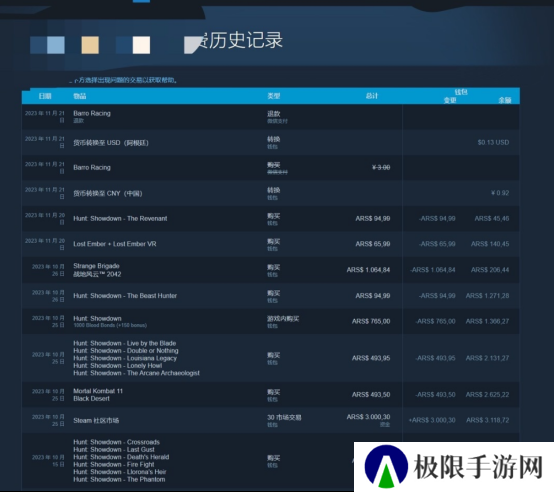Click the 战地风云™ 2042 item name
The image size is (554, 492).
coord(97,274)
